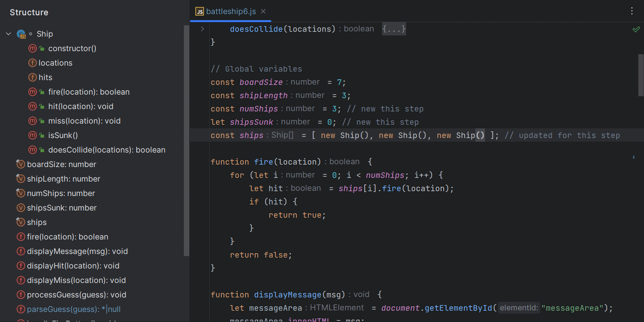The height and width of the screenshot is (322, 644).
Task: Select fire(location): boolean under Ship
Action: pos(89,92)
